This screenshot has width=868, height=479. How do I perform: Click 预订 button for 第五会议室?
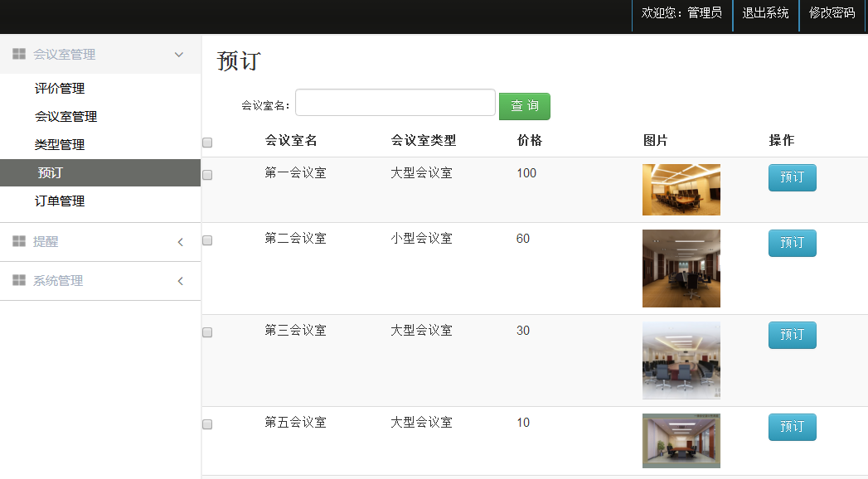pos(793,427)
